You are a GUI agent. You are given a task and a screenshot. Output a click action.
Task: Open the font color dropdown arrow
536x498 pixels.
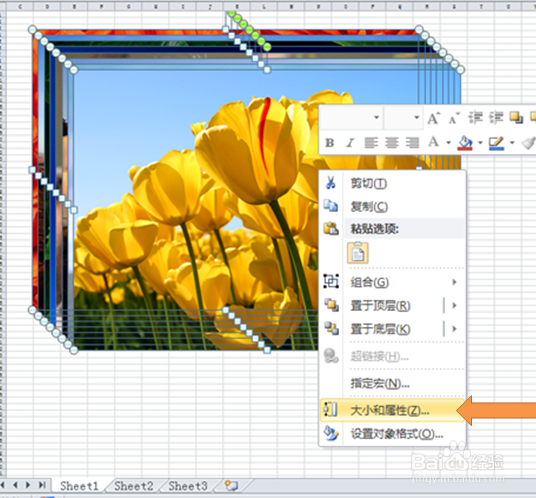click(x=448, y=143)
